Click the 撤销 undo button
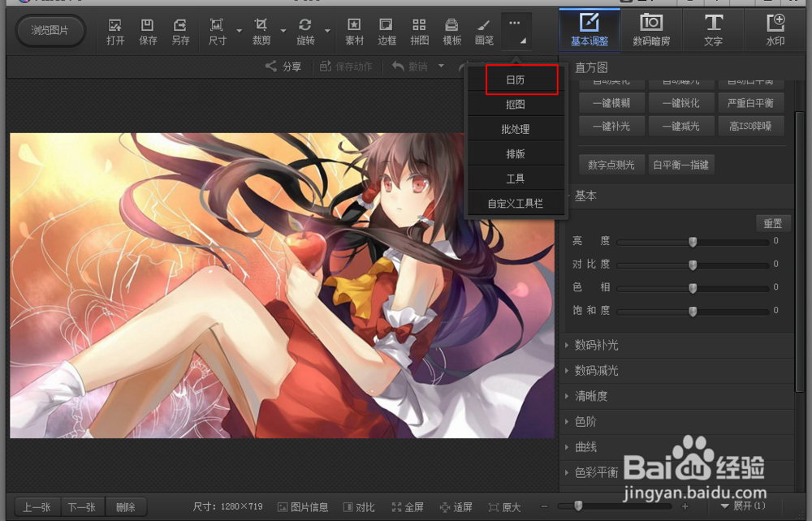 [x=410, y=67]
